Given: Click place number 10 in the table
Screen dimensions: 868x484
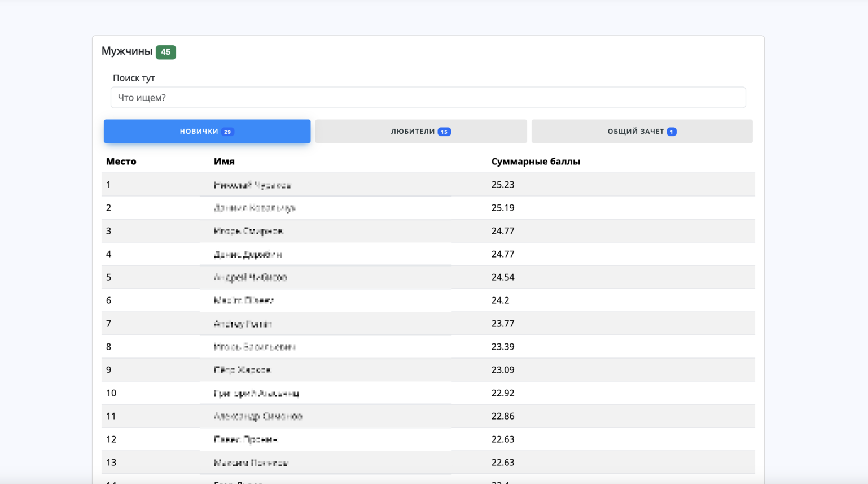Looking at the screenshot, I should tap(111, 393).
